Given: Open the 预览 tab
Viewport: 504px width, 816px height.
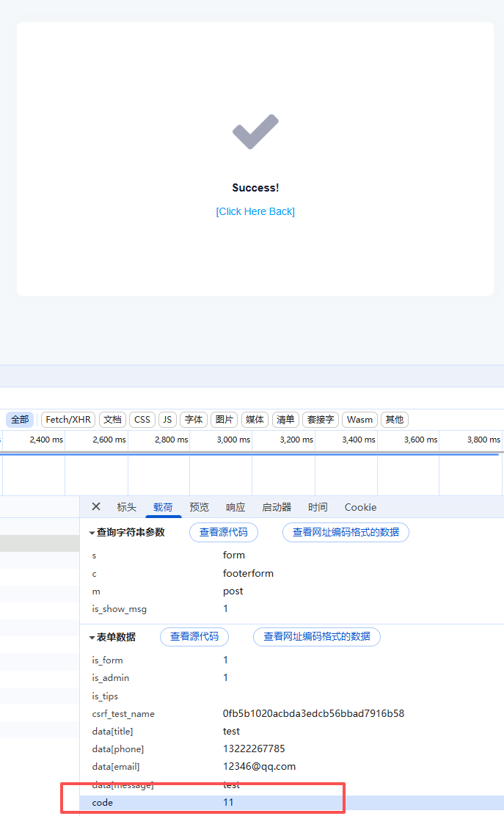Looking at the screenshot, I should [x=199, y=507].
